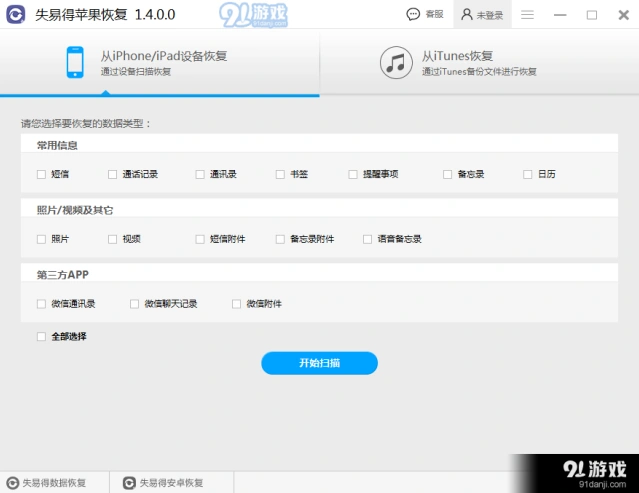Viewport: 639px width, 493px height.
Task: Open 失易得数据恢复 link at bottom
Action: tap(54, 483)
